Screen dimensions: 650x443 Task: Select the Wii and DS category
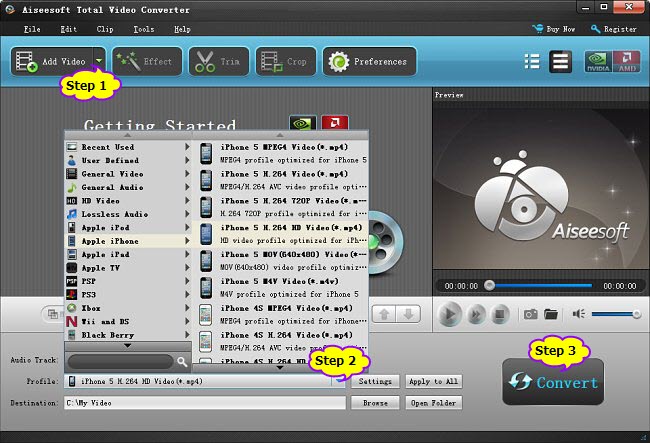click(128, 322)
